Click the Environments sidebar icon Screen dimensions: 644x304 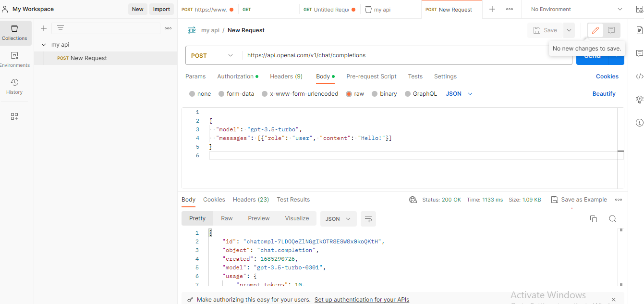(x=14, y=60)
